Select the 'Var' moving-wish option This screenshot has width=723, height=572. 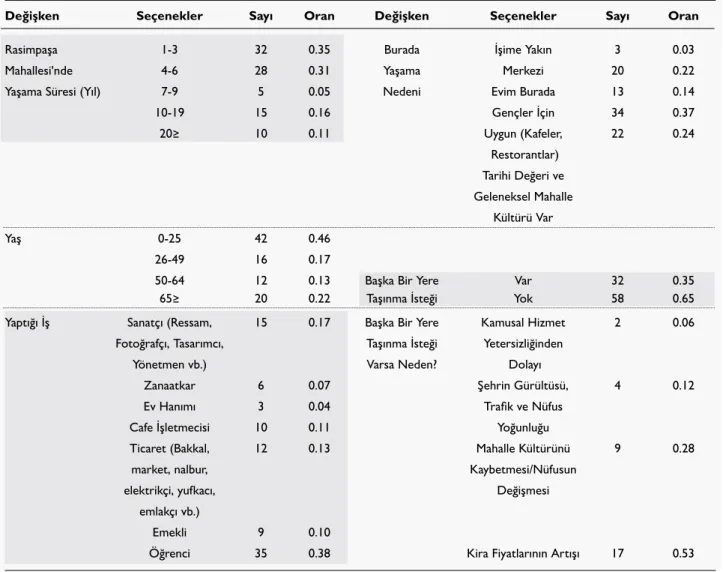tap(523, 281)
